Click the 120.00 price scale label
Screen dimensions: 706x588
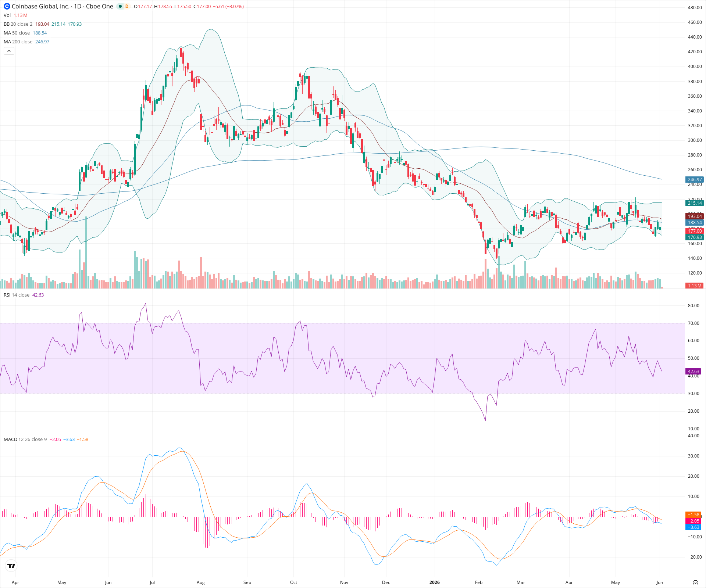click(695, 273)
